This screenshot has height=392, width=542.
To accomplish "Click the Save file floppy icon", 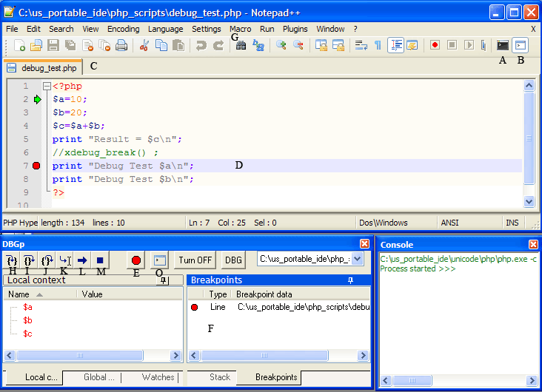I will (x=53, y=45).
